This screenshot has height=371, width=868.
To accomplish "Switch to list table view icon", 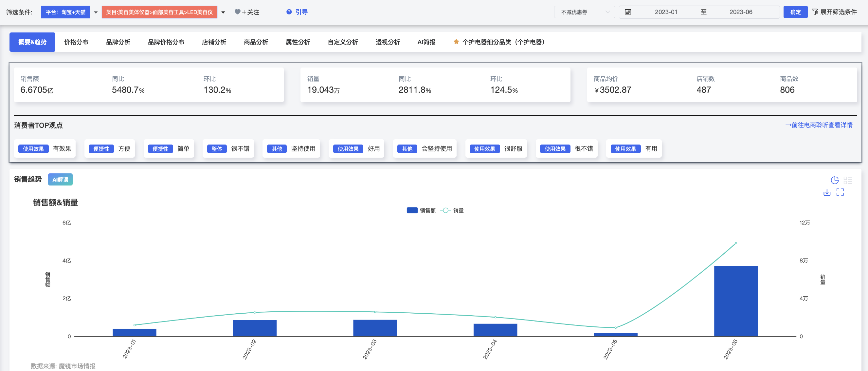I will tap(848, 180).
